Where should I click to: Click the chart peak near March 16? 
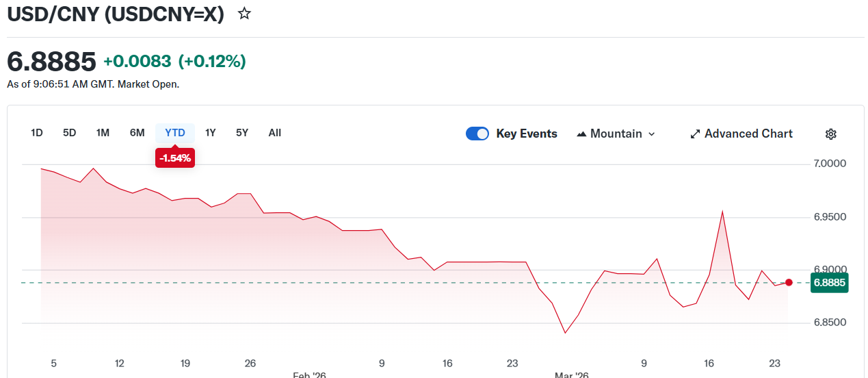[722, 211]
